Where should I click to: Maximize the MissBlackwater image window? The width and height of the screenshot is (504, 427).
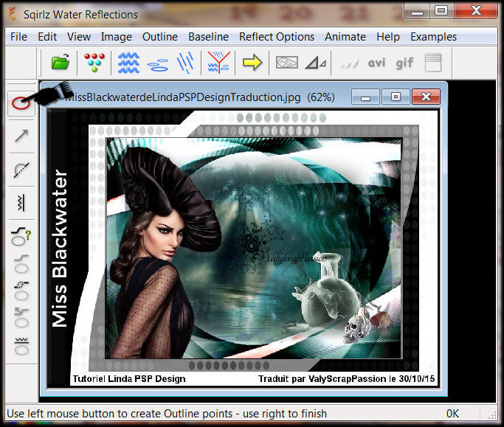[x=396, y=97]
